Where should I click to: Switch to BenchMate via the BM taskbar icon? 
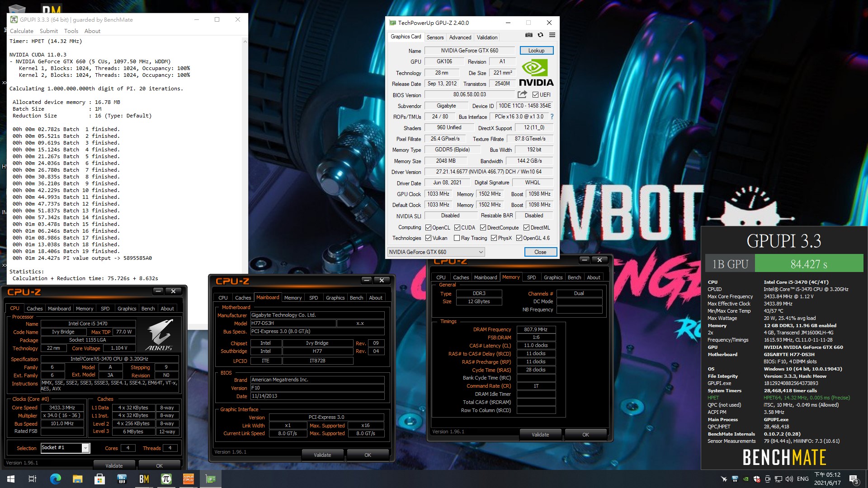click(x=144, y=479)
